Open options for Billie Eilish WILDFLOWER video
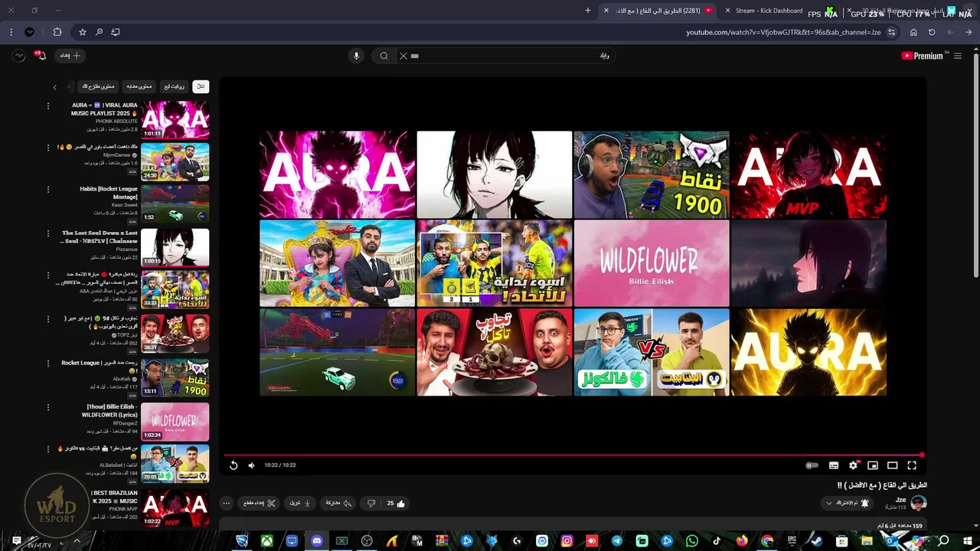The height and width of the screenshot is (551, 980). (x=47, y=407)
